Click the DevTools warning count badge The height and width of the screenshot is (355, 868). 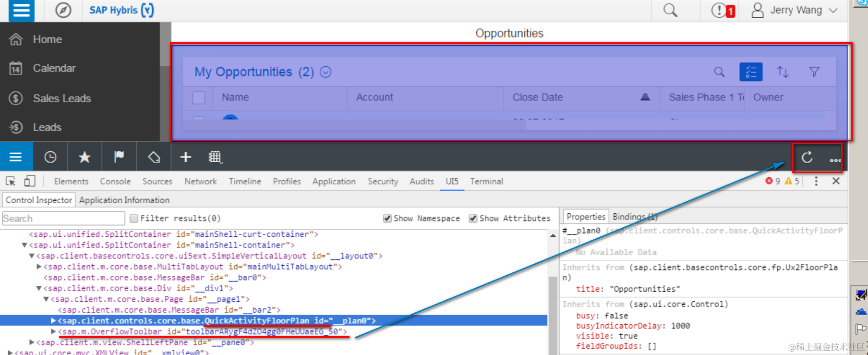[x=792, y=181]
